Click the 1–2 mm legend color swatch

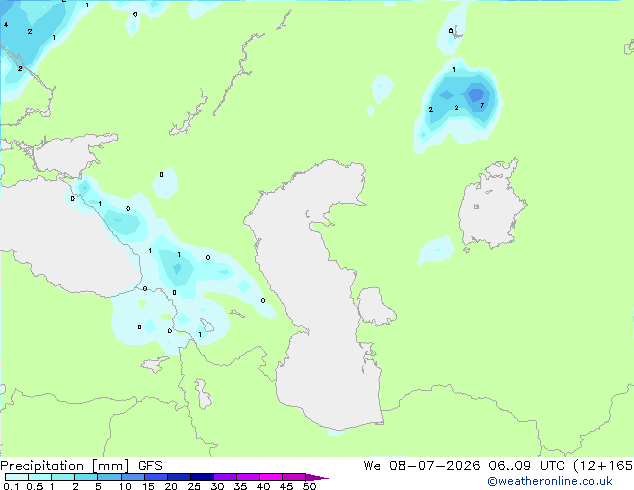[x=63, y=477]
